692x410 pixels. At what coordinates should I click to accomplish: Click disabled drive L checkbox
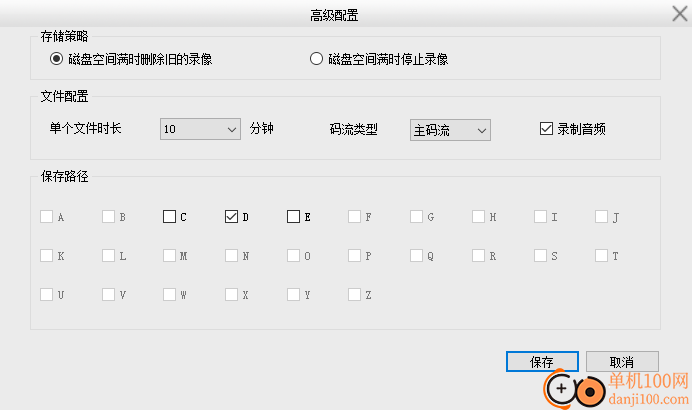click(108, 256)
